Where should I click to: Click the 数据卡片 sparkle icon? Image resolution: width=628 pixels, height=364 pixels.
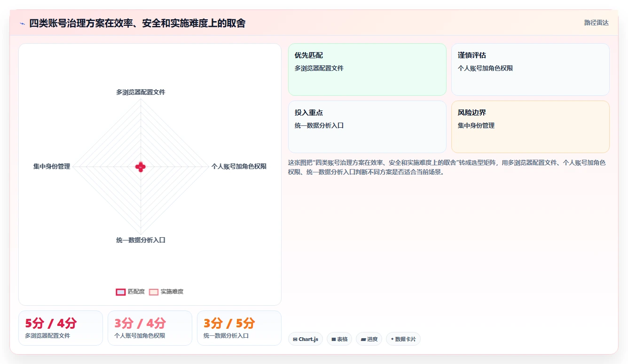[392, 339]
